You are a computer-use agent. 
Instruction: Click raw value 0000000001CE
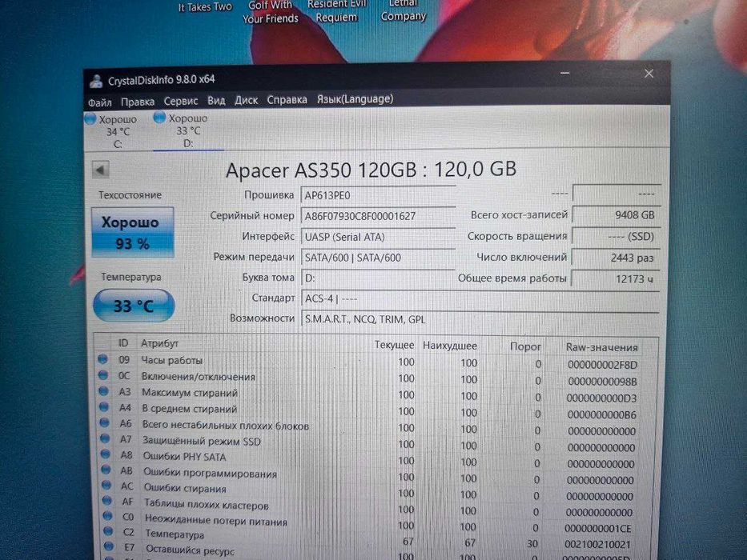(x=598, y=529)
